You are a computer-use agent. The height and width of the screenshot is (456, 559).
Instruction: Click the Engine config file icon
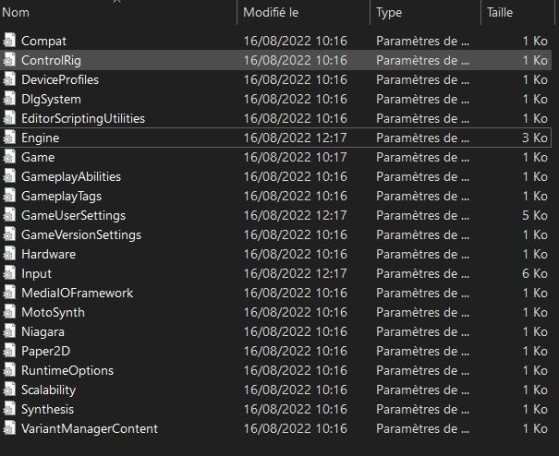10,137
